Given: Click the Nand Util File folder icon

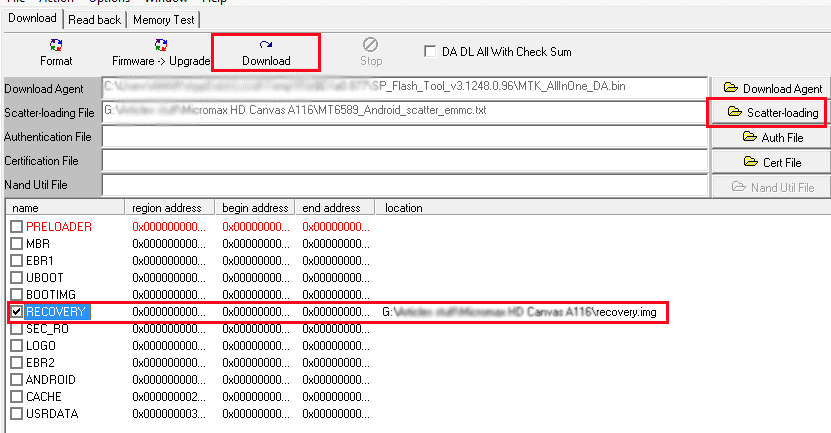Looking at the screenshot, I should pos(739,187).
